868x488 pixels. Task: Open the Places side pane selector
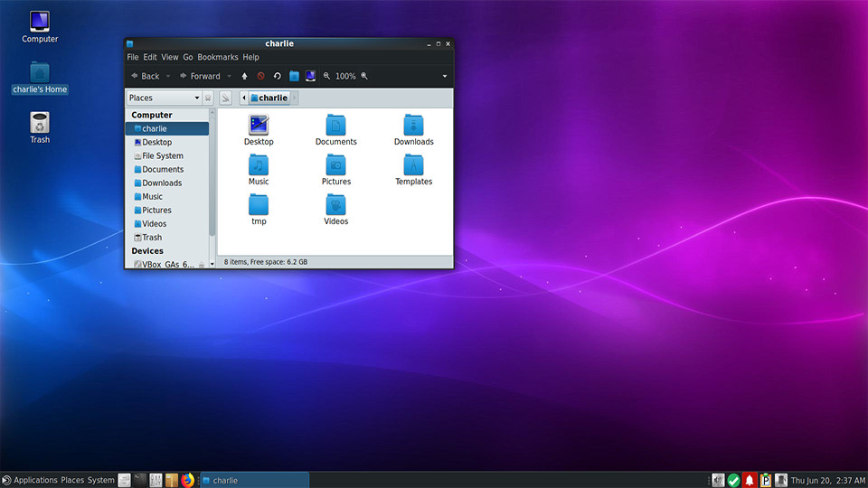click(164, 98)
